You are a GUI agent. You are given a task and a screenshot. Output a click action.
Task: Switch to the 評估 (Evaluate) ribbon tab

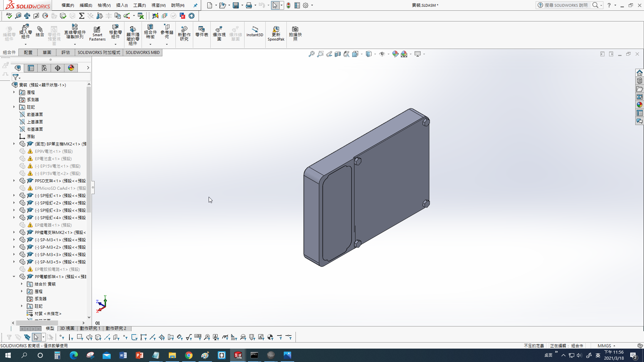point(66,53)
